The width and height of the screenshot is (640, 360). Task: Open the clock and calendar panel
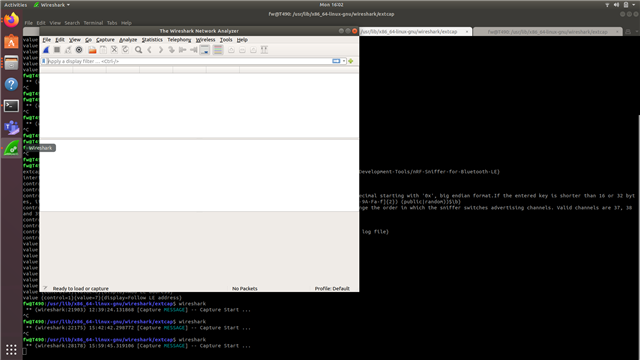(331, 5)
